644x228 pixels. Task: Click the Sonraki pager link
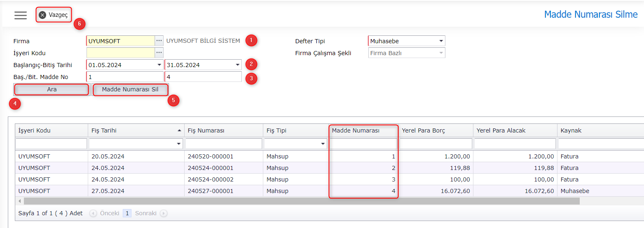[146, 213]
